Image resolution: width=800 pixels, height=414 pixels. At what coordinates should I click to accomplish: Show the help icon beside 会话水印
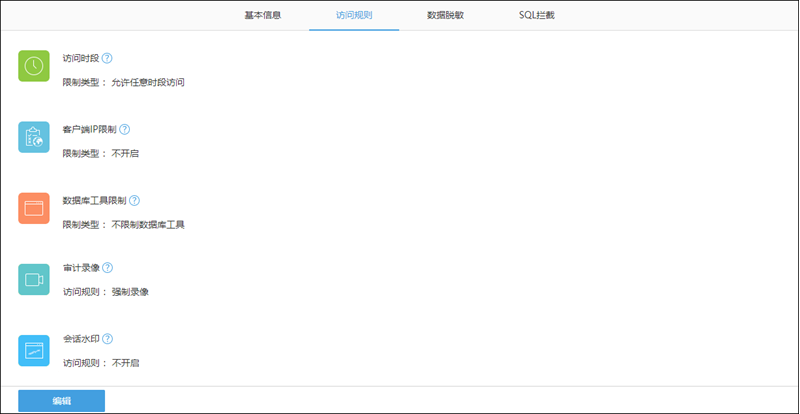pos(107,339)
